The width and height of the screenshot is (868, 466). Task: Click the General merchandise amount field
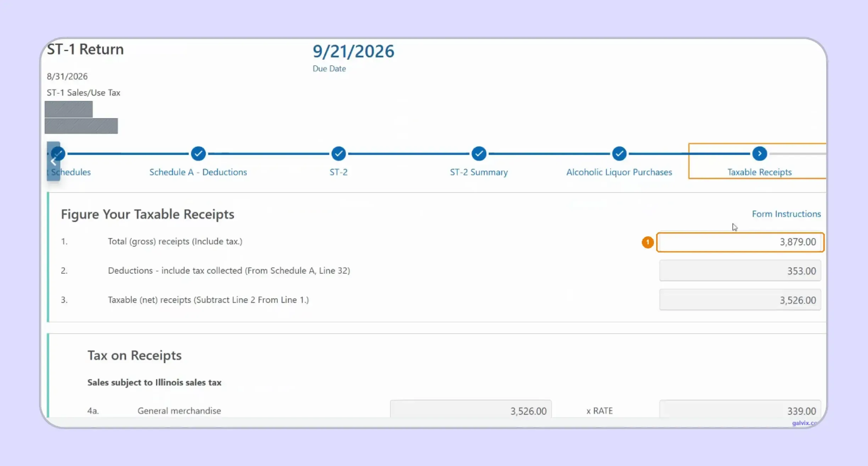click(471, 410)
